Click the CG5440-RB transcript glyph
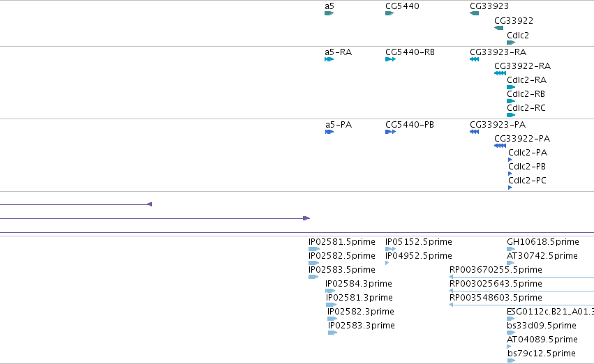Viewport: 594px width, 364px height. [391, 59]
